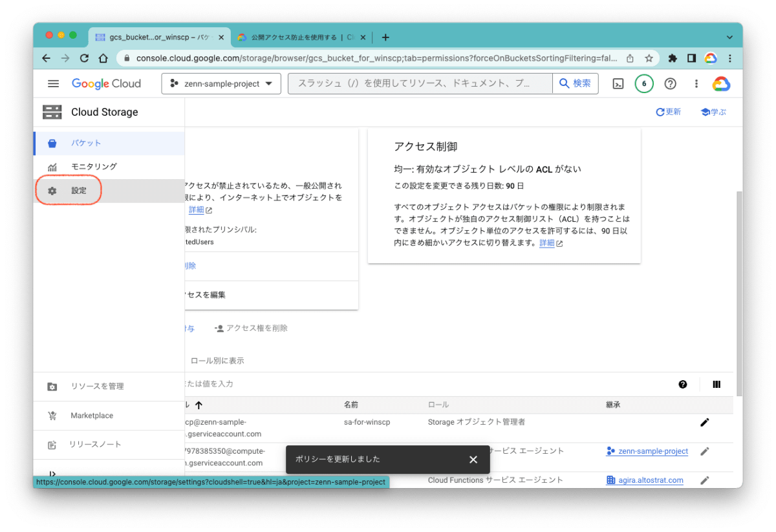Image resolution: width=776 pixels, height=532 pixels.
Task: Click the filter help question icon
Action: 683,384
